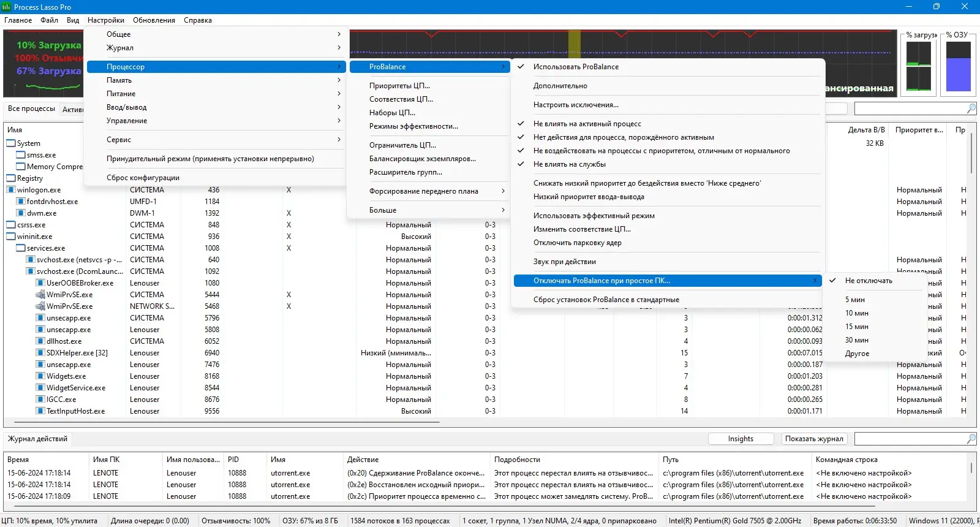The image size is (980, 527).
Task: Click the action log search field
Action: [x=910, y=439]
